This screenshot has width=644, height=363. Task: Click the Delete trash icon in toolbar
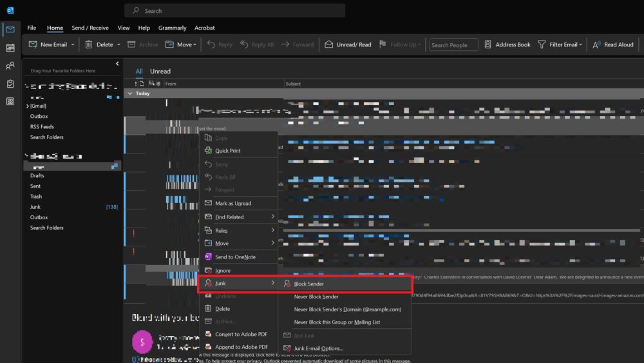(x=90, y=44)
